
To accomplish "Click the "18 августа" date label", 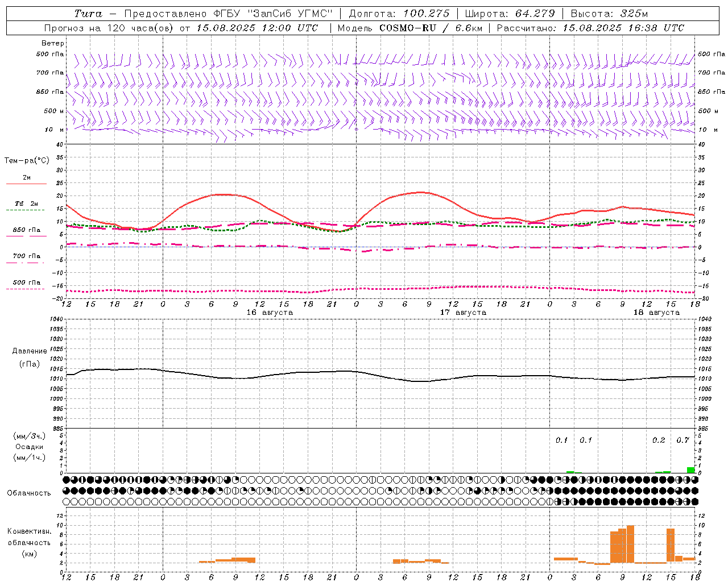I will 656,313.
